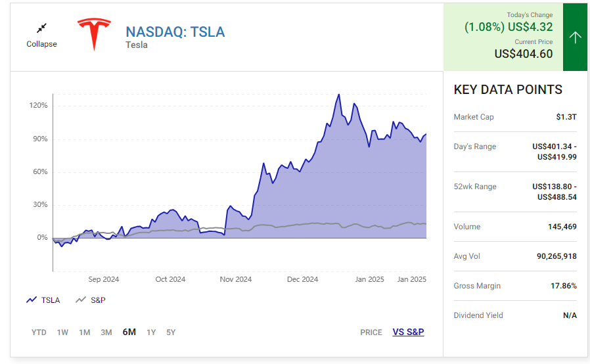Toggle the TSLA legend line icon

[32, 300]
